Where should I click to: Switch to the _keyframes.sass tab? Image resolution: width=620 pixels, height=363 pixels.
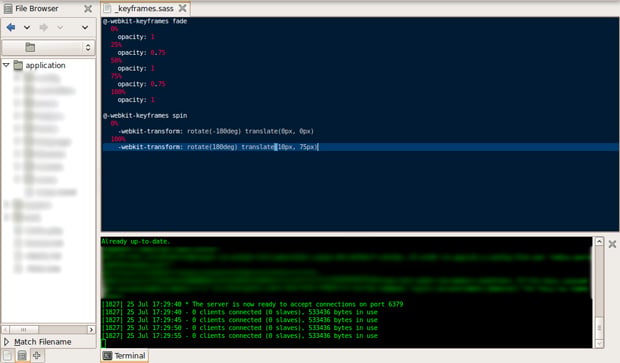(x=146, y=8)
